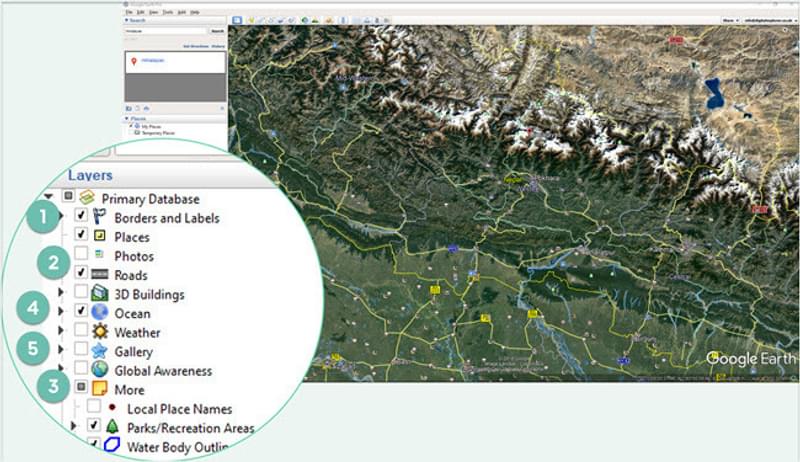The image size is (800, 462).
Task: Enable the Photos layer checkbox
Action: [81, 256]
